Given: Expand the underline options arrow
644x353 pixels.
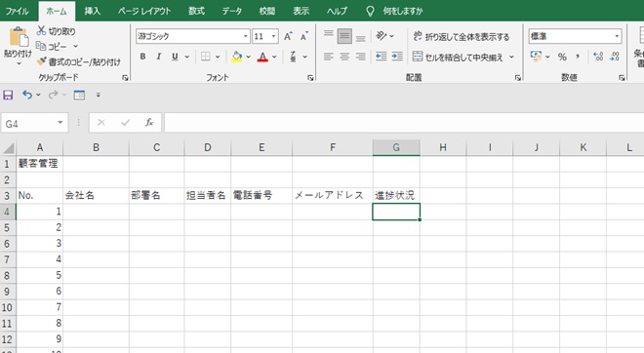Looking at the screenshot, I should coord(187,57).
